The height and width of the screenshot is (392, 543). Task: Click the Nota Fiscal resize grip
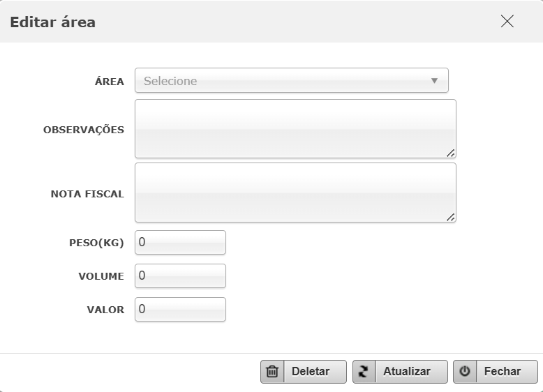click(451, 218)
